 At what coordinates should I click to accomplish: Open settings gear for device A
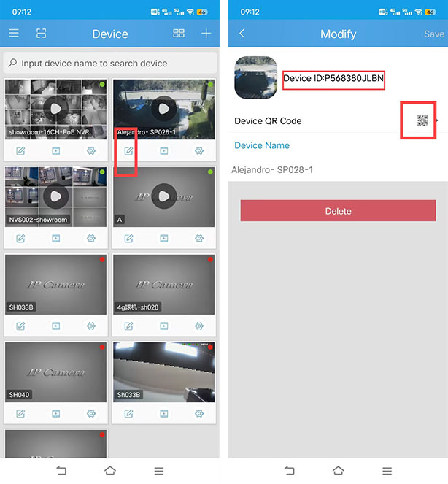point(199,238)
